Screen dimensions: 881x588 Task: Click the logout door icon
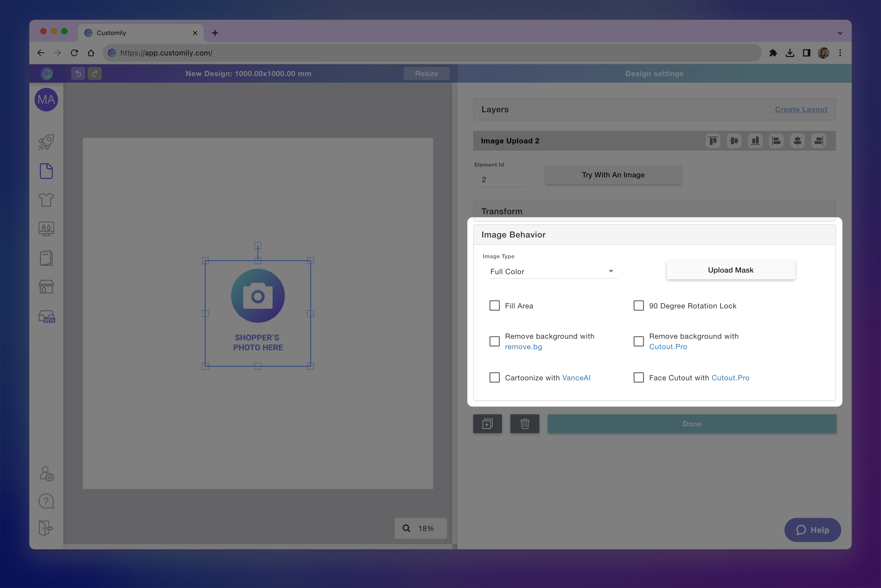[x=46, y=528]
